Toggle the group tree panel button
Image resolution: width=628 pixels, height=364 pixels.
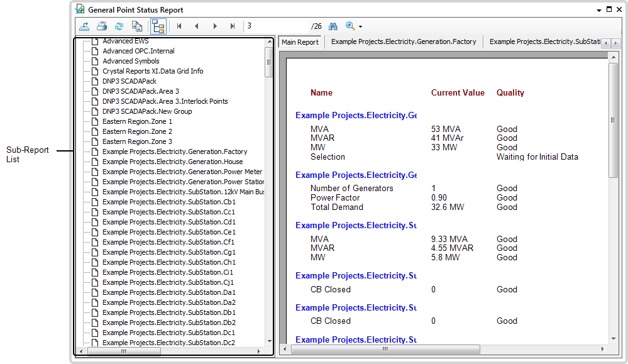point(158,26)
